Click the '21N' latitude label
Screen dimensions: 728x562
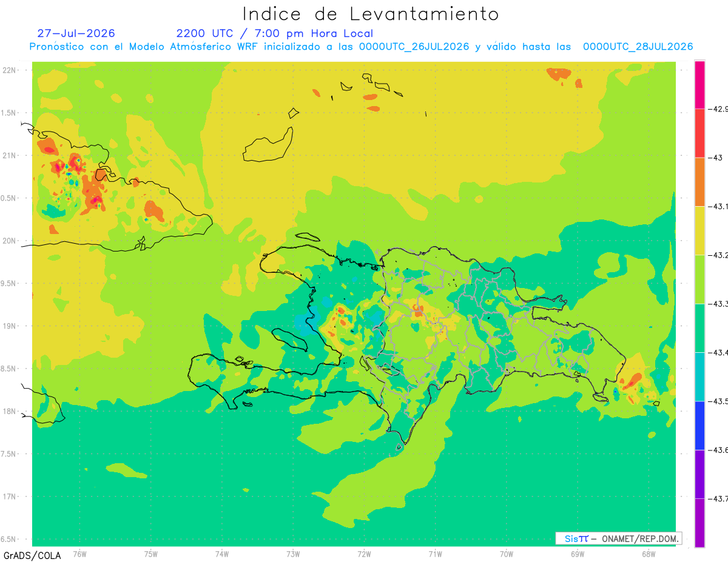[x=10, y=156]
